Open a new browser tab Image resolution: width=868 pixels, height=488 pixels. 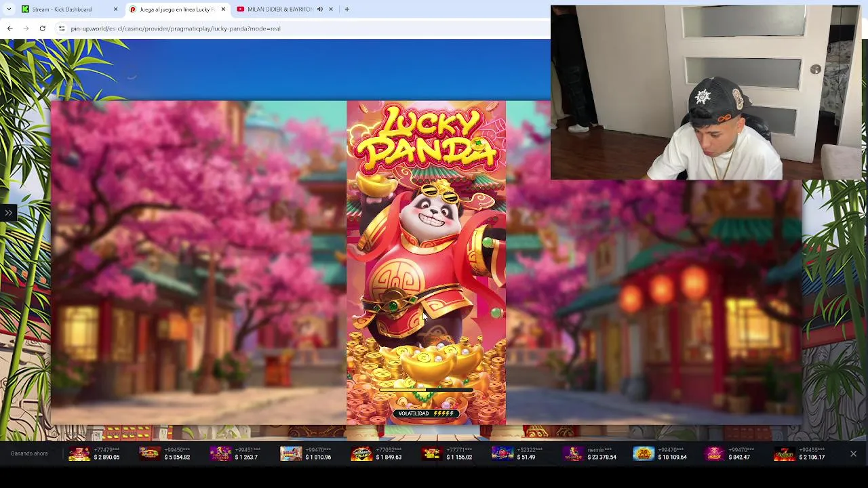(347, 9)
